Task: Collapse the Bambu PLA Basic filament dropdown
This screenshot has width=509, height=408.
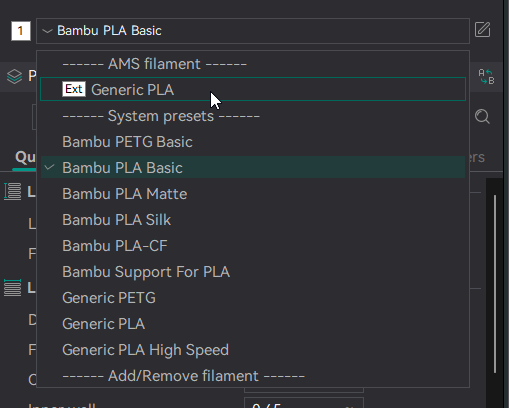Action: click(x=253, y=31)
